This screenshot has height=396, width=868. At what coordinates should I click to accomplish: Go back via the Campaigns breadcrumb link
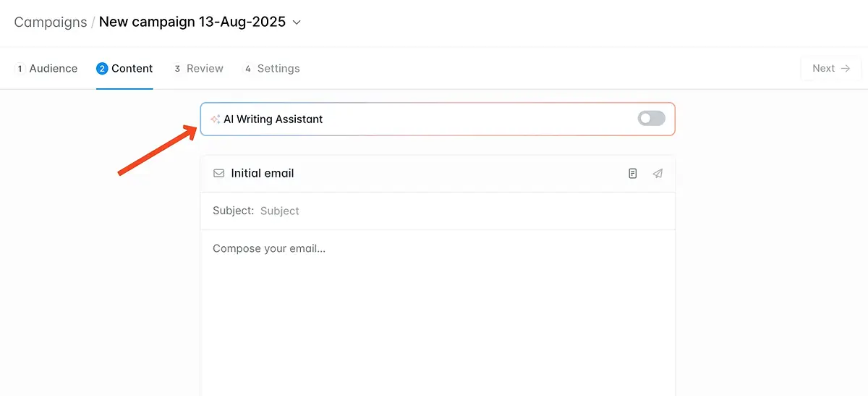tap(50, 22)
